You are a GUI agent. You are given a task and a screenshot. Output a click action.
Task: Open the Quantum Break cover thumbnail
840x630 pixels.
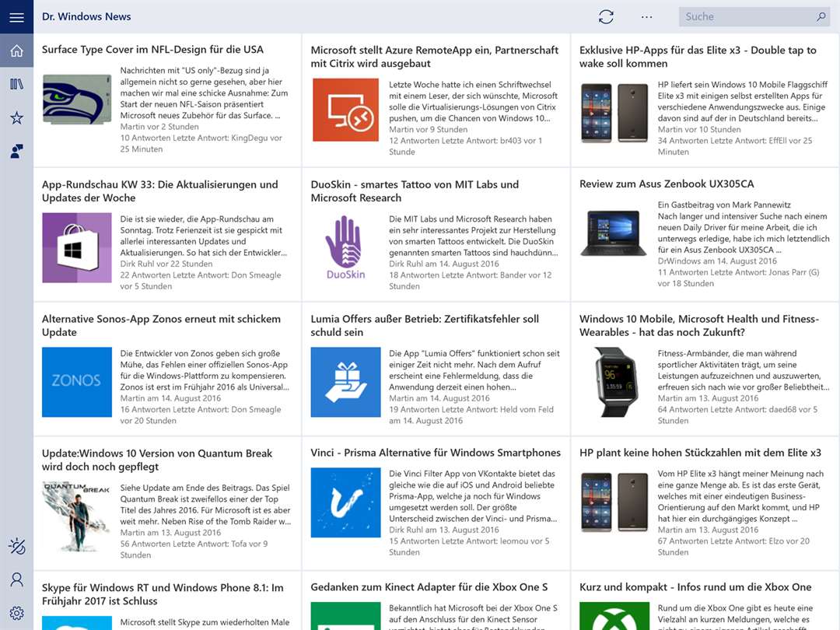[77, 516]
